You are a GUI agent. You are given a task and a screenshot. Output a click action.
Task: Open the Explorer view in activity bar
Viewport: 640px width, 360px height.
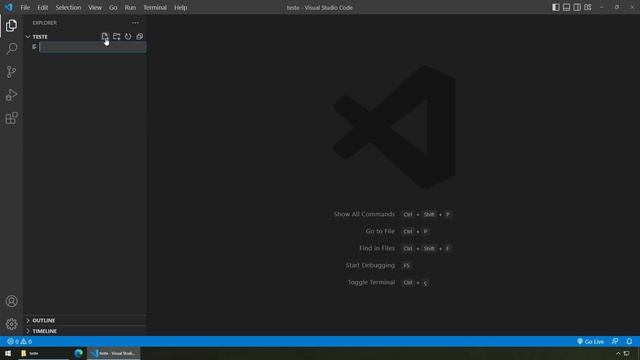(x=11, y=25)
